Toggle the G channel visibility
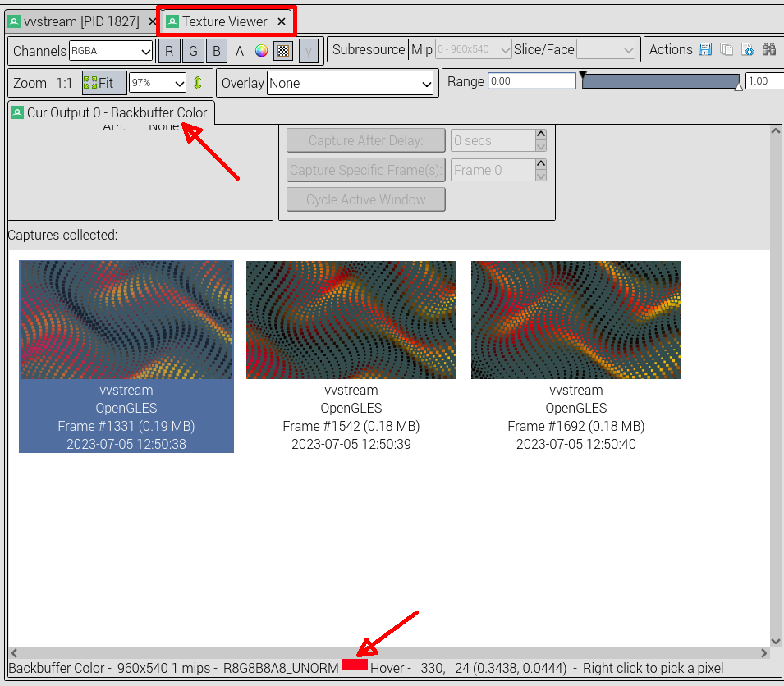 click(x=192, y=50)
